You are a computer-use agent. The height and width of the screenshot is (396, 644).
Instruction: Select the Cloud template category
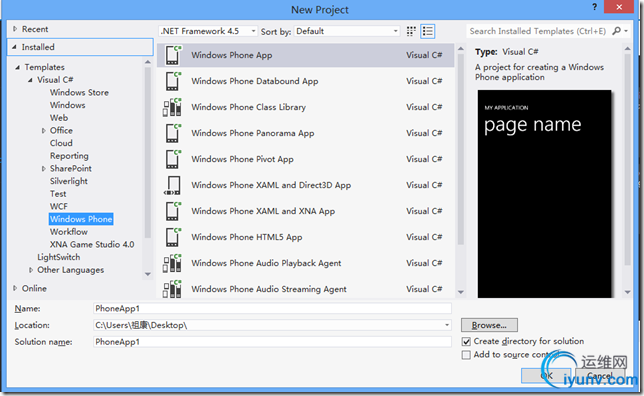pos(61,143)
